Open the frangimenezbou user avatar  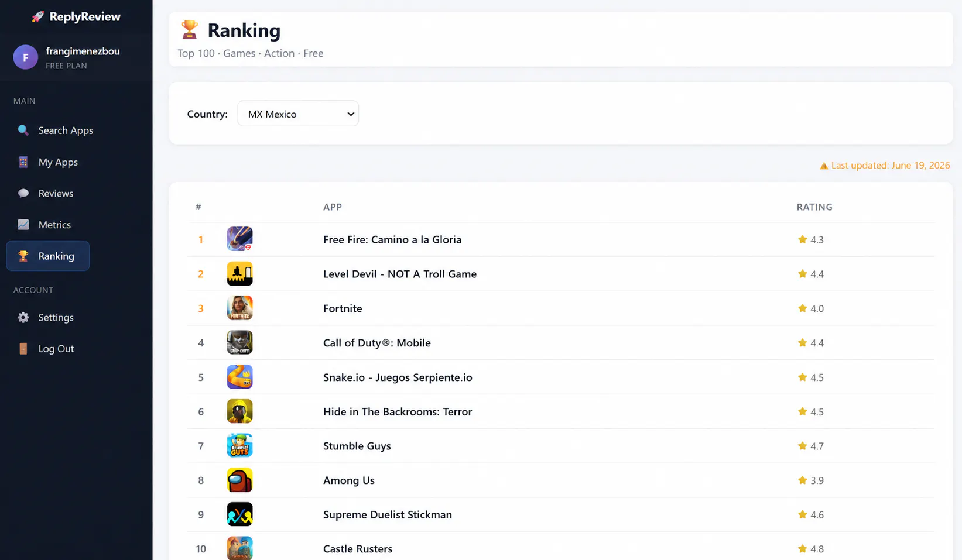pos(26,57)
